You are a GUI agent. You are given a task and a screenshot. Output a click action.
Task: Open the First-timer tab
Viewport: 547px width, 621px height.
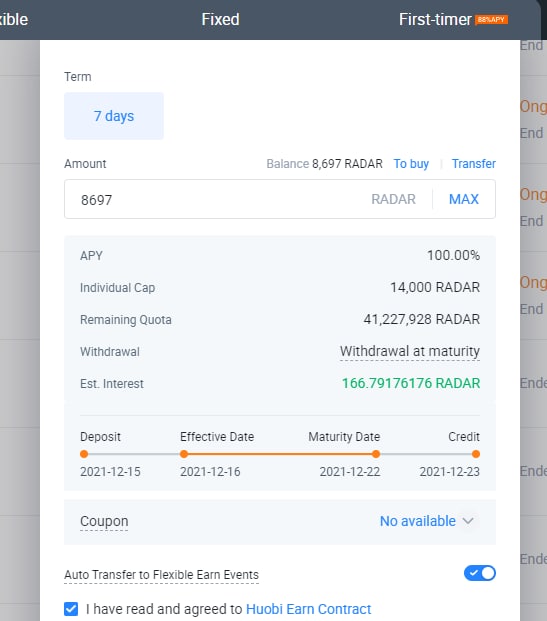(x=435, y=19)
